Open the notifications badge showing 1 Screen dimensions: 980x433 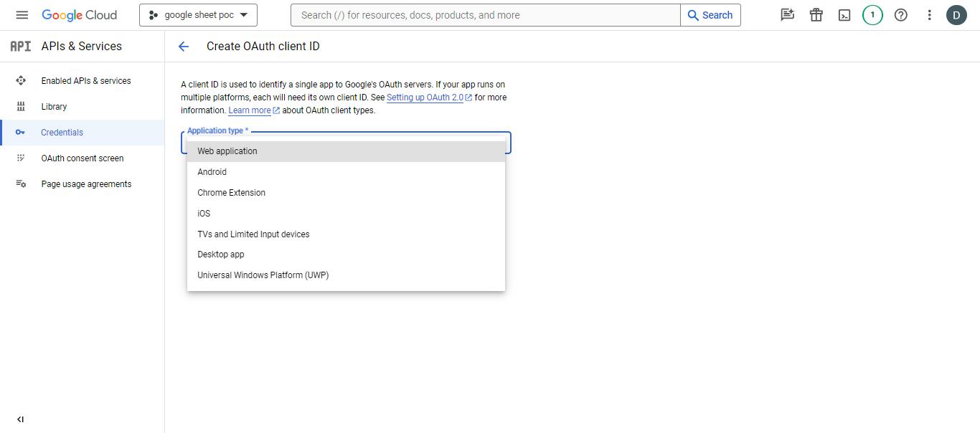(x=872, y=15)
